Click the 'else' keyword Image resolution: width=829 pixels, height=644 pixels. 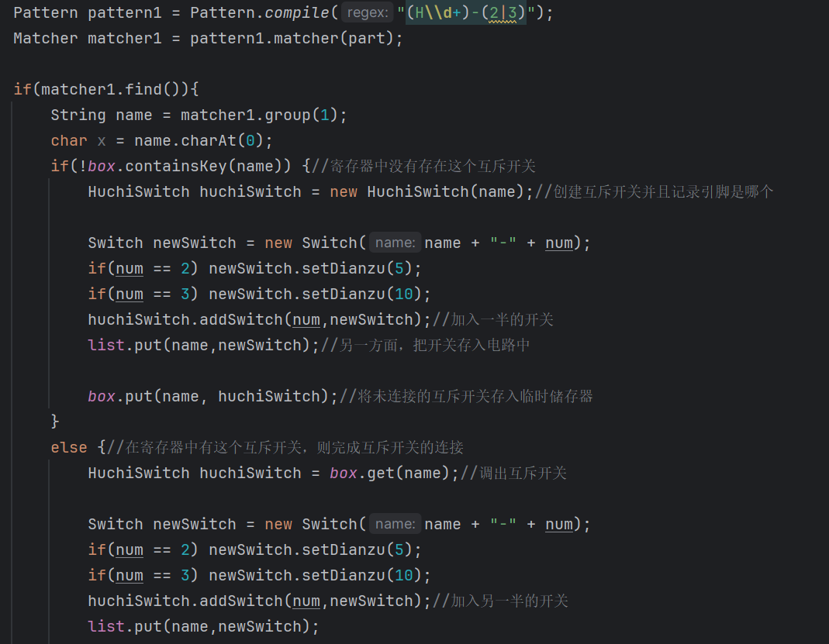(69, 447)
